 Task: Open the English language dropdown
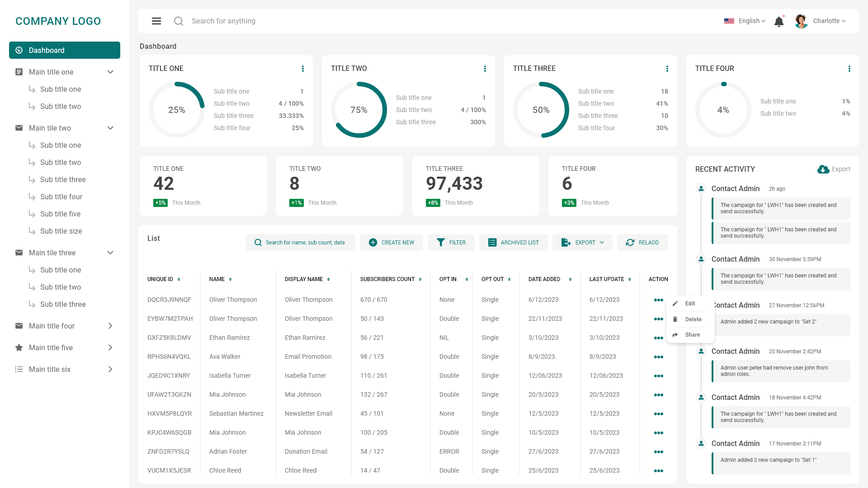752,21
